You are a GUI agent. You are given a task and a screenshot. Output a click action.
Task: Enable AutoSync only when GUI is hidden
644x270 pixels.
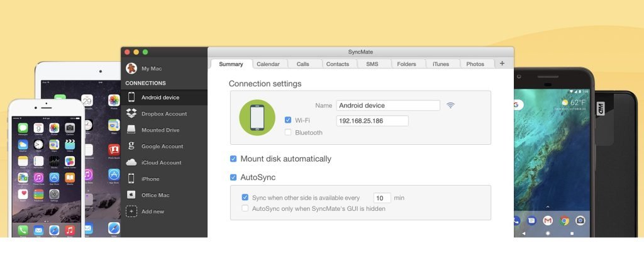pyautogui.click(x=245, y=208)
